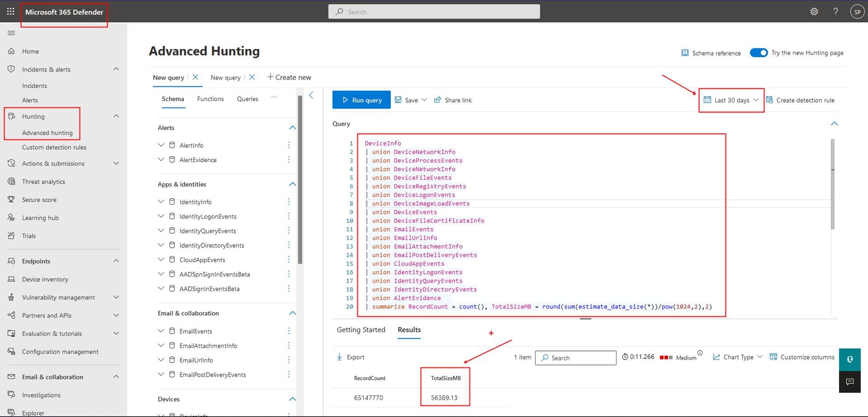
Task: Expand the AlertEvidence table schema
Action: (x=161, y=159)
